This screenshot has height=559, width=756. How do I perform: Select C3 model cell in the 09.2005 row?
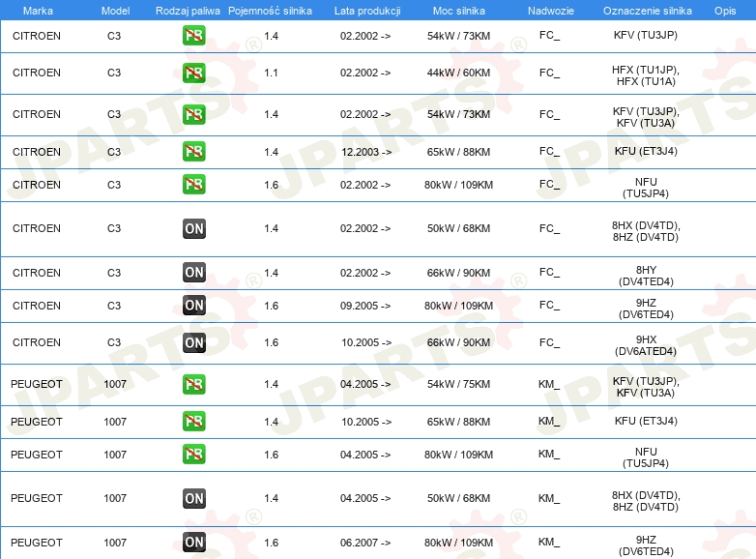click(x=114, y=306)
